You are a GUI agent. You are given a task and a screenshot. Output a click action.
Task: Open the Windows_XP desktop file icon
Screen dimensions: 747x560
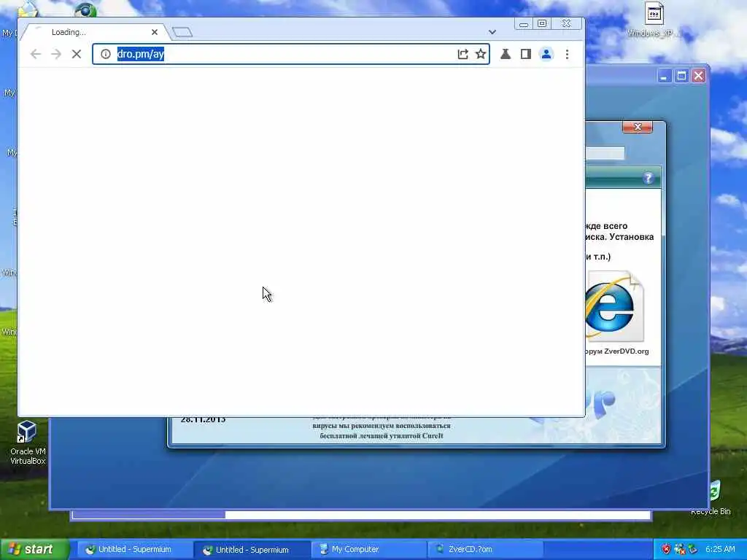654,19
